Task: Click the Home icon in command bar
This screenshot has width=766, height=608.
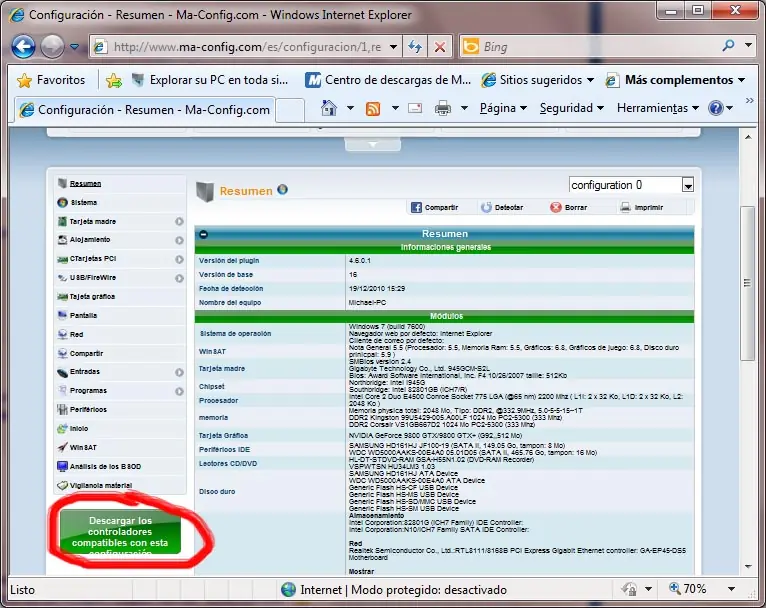Action: tap(329, 108)
